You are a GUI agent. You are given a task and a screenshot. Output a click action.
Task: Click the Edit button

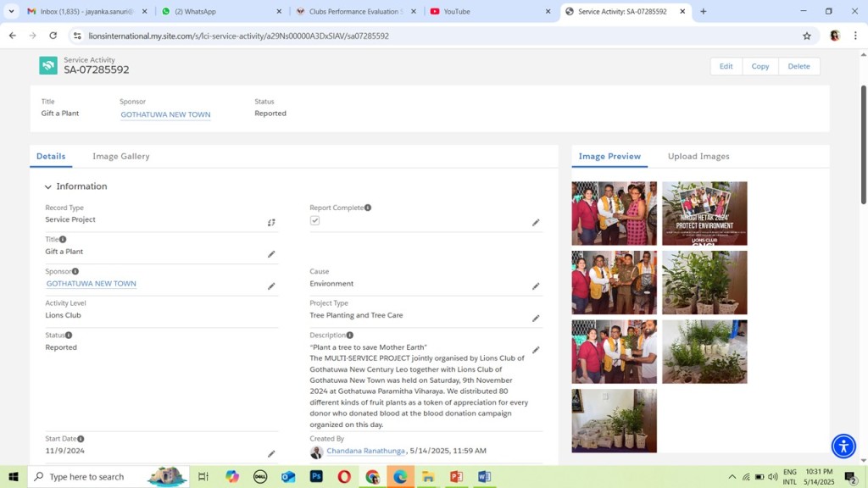click(726, 66)
